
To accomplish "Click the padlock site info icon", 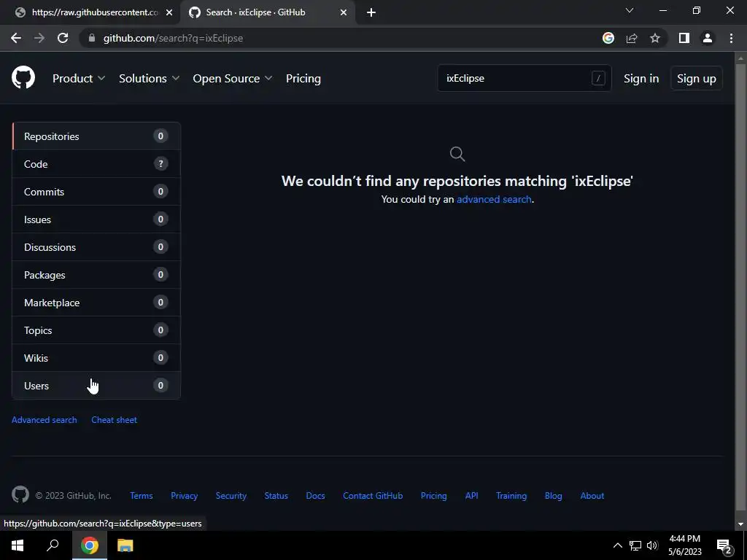I will (x=91, y=38).
